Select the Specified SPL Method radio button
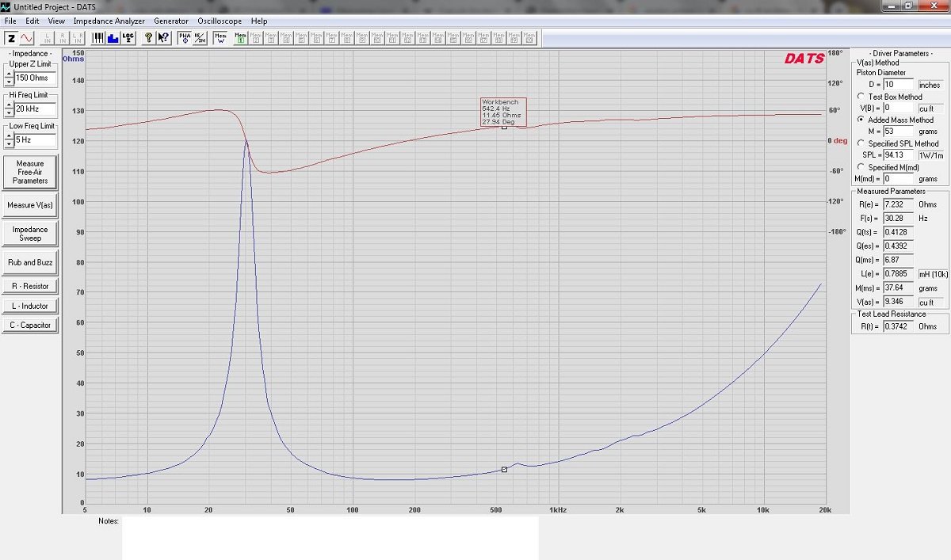 tap(861, 143)
